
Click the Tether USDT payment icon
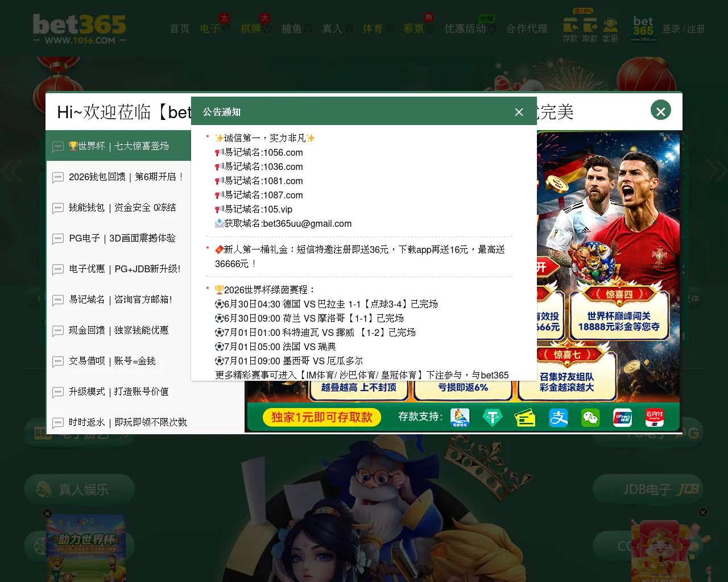point(492,418)
